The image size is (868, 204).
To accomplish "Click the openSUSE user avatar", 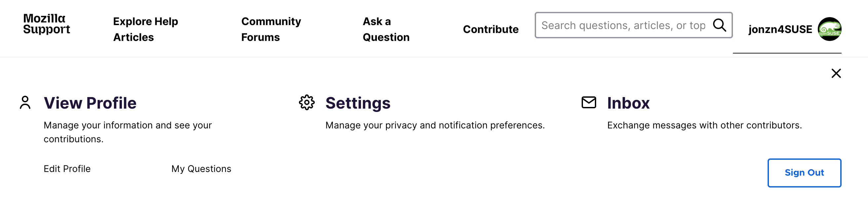I will coord(829,29).
